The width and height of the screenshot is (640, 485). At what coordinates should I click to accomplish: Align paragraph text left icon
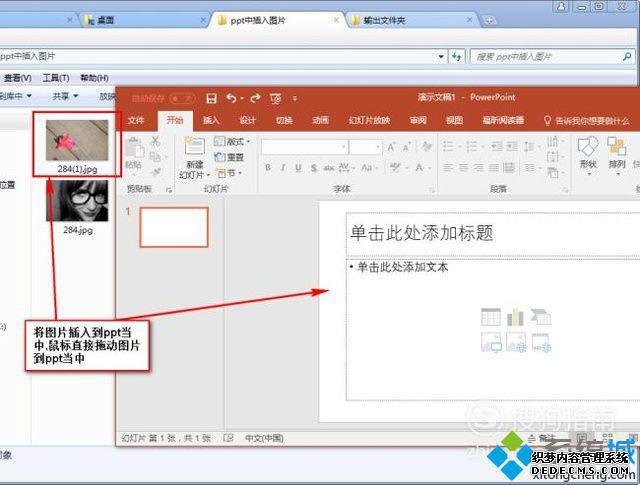(x=448, y=167)
